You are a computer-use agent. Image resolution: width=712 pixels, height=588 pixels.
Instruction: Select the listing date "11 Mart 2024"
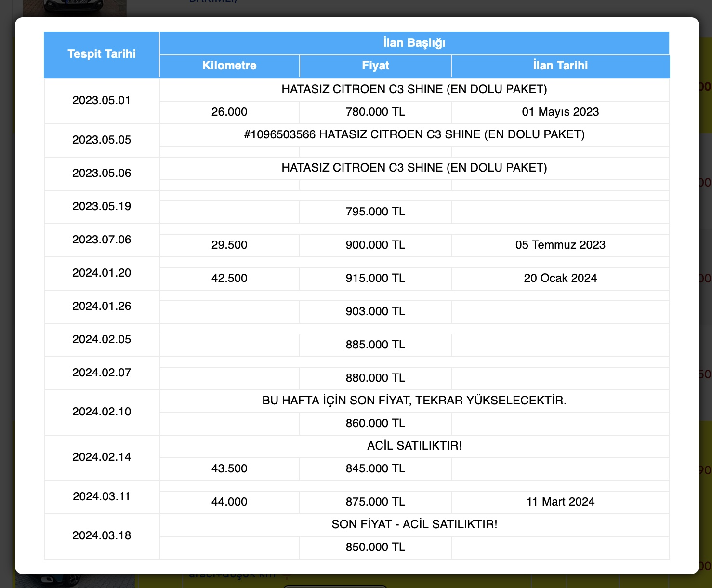(x=560, y=502)
